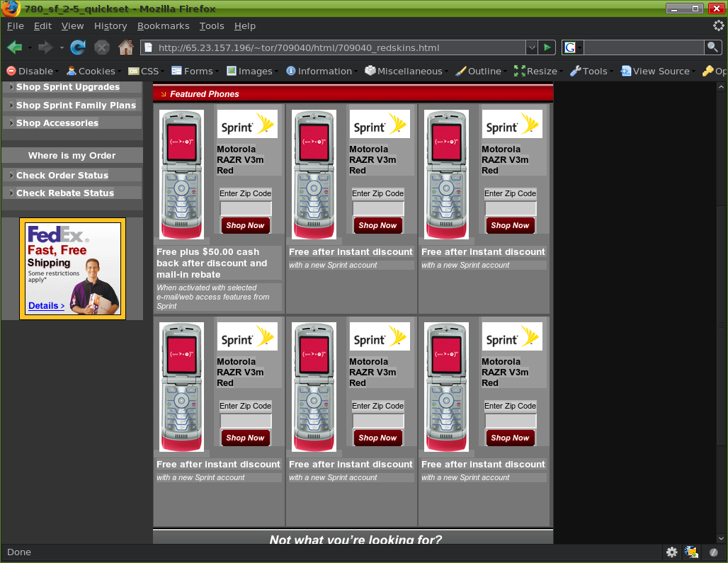Click the green Back arrow button
The width and height of the screenshot is (728, 563).
click(15, 47)
